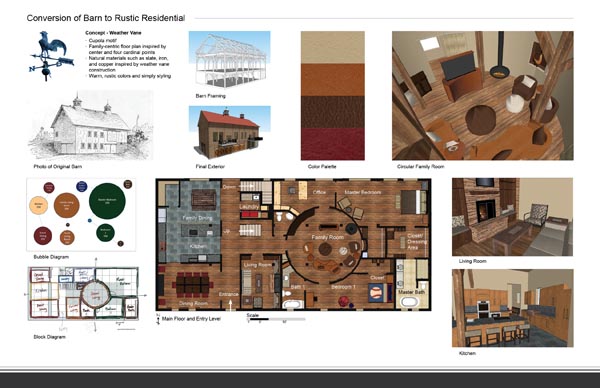
Task: Click the 'Bubble Diagram' caption
Action: (x=51, y=257)
